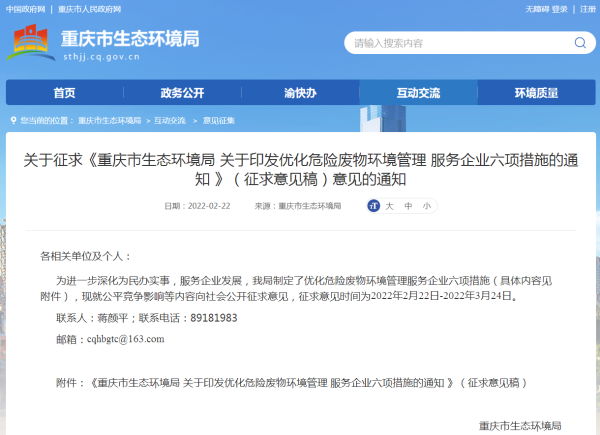Screen dimensions: 600x435
Task: Open the 政务公开 navigation menu
Action: [x=182, y=93]
